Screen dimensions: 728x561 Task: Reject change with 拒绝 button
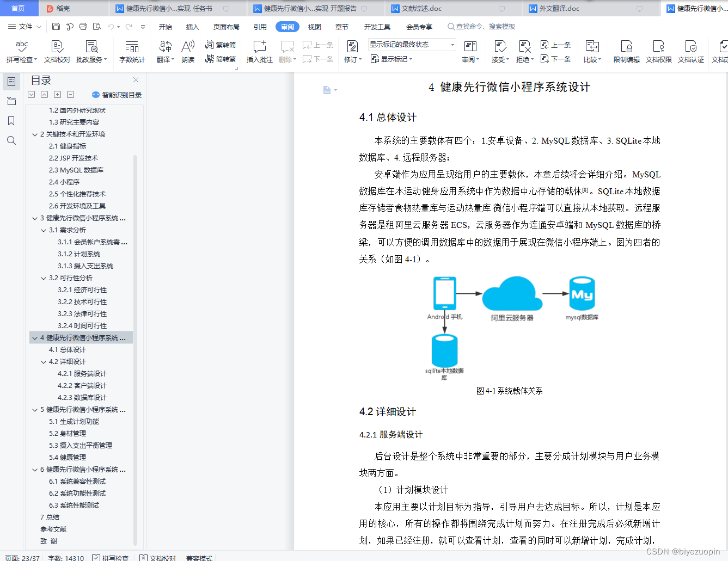525,52
